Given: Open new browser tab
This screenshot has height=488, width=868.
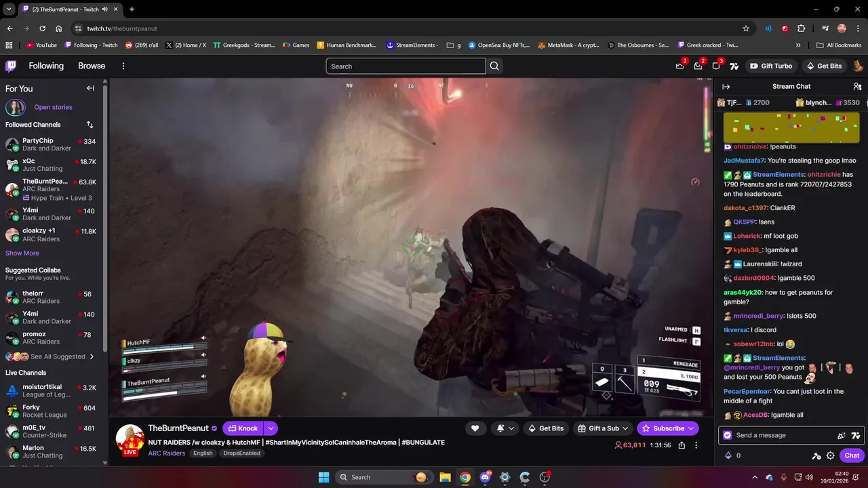Looking at the screenshot, I should (x=132, y=9).
